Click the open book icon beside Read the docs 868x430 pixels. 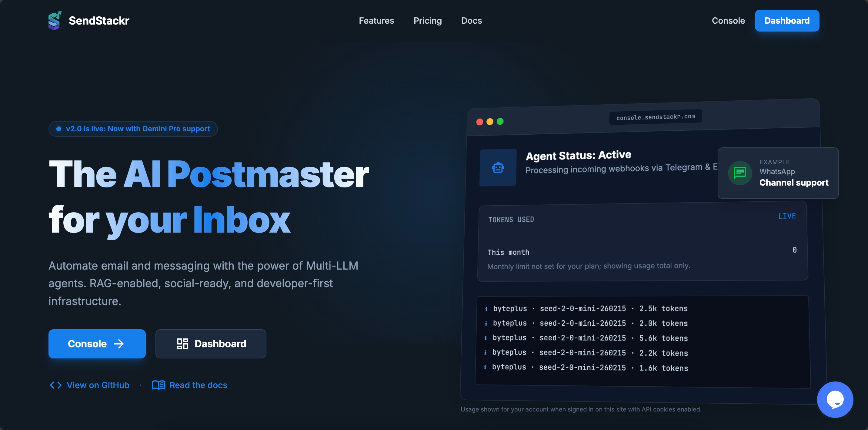[159, 385]
